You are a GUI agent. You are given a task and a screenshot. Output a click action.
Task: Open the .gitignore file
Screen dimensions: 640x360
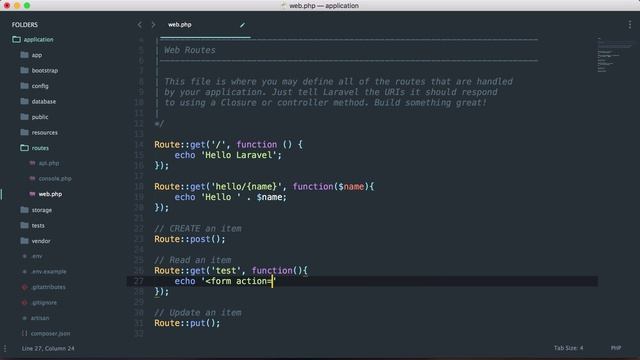click(44, 303)
